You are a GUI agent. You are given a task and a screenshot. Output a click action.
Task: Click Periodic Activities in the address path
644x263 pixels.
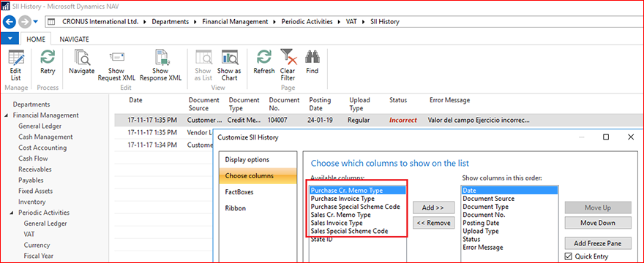307,22
